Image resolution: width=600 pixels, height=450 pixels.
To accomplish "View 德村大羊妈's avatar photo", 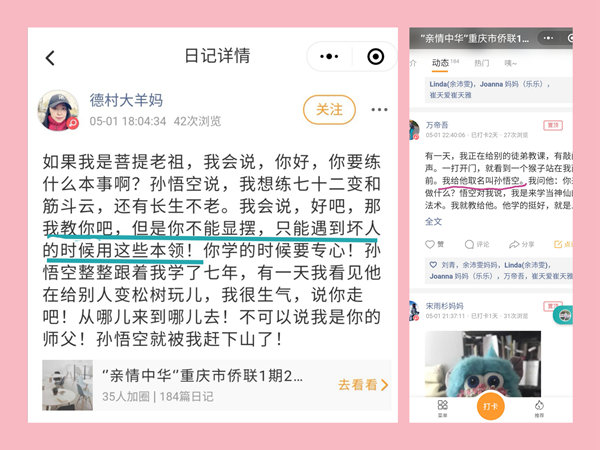I will [58, 111].
